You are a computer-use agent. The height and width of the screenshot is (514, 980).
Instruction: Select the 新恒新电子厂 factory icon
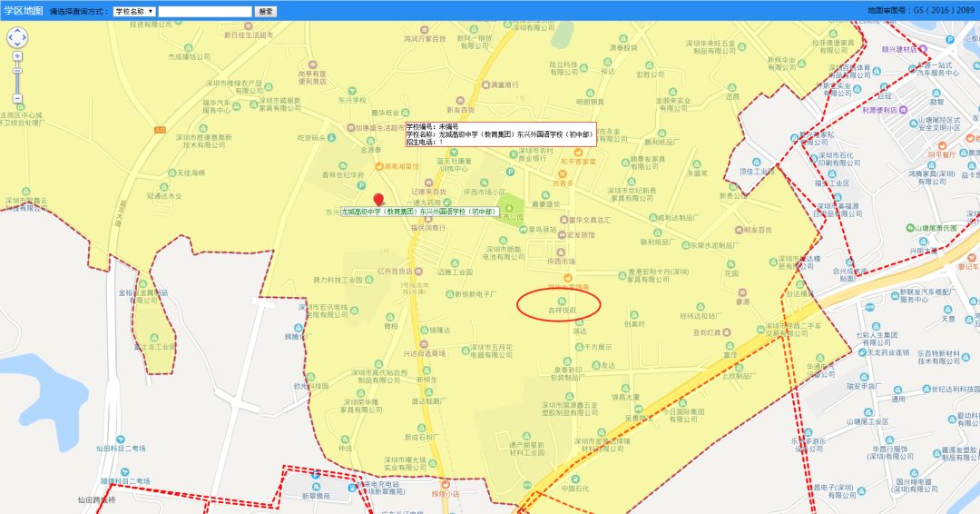point(449,294)
